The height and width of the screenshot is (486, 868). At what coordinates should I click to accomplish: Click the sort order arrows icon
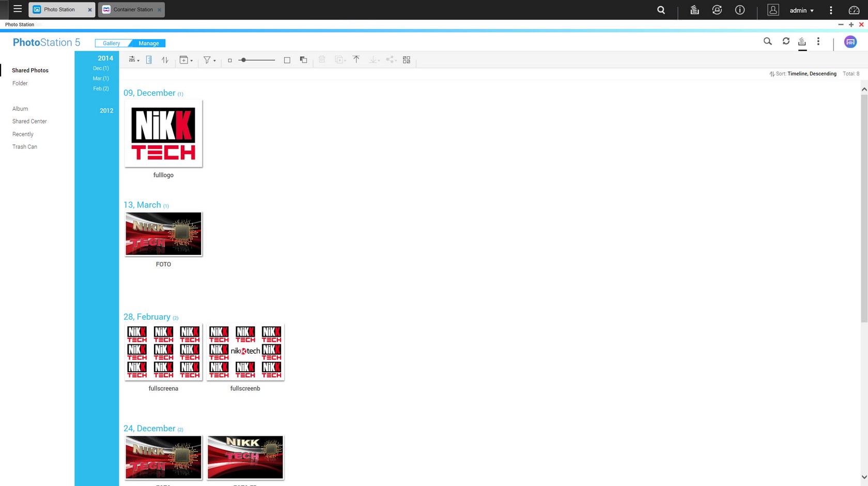coord(165,60)
